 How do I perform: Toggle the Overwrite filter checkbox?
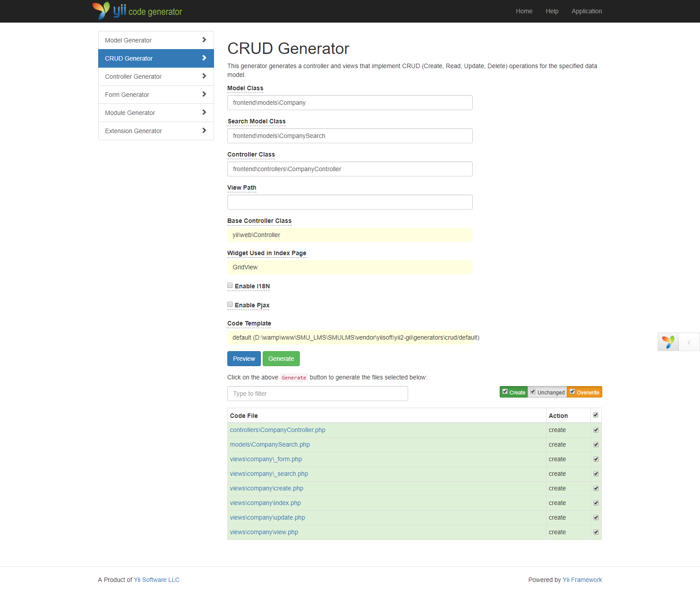pos(572,392)
